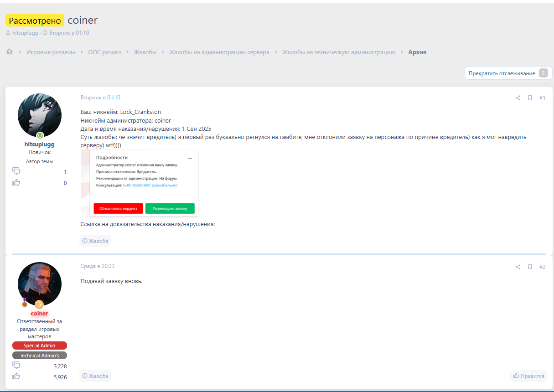Bookmark the first post
This screenshot has width=554, height=392.
(x=530, y=98)
